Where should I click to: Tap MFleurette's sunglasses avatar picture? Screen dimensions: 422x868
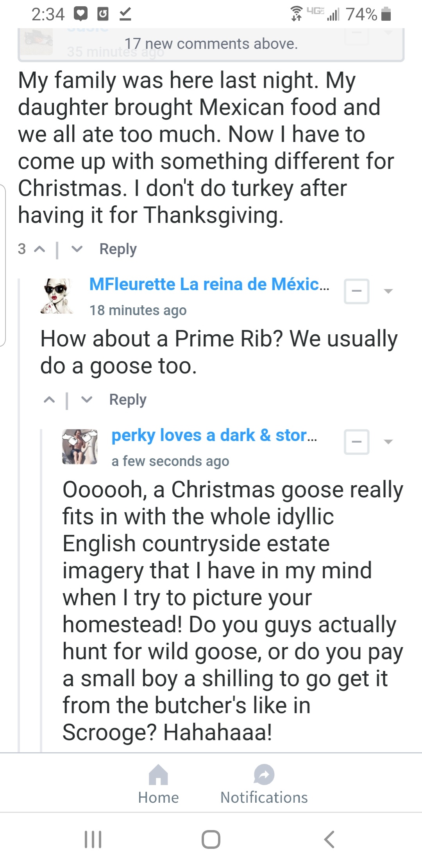pos(57,296)
